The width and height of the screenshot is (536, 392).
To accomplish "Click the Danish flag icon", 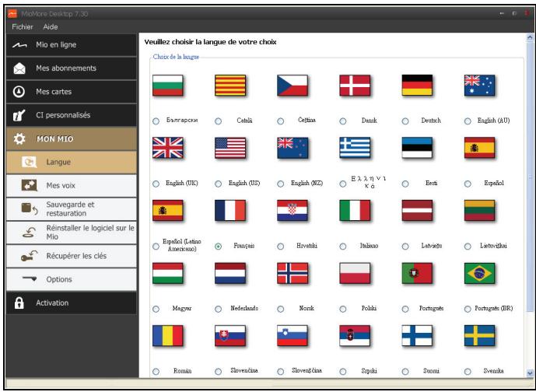I will (x=355, y=85).
